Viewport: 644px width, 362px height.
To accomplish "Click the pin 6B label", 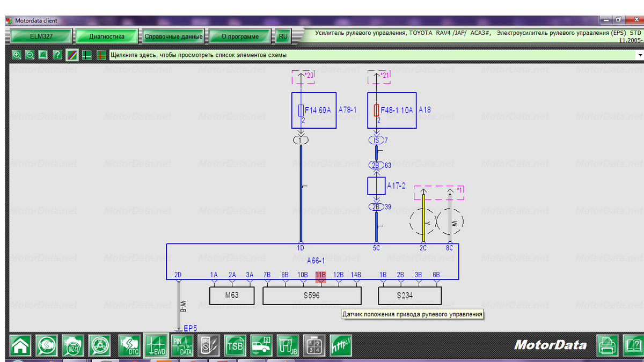I will click(436, 275).
